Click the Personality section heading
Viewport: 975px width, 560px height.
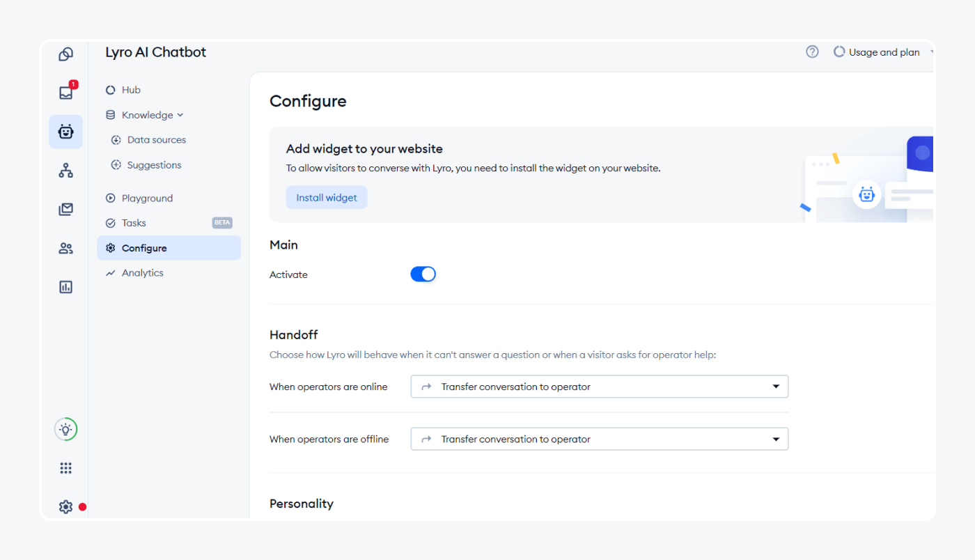(x=302, y=504)
